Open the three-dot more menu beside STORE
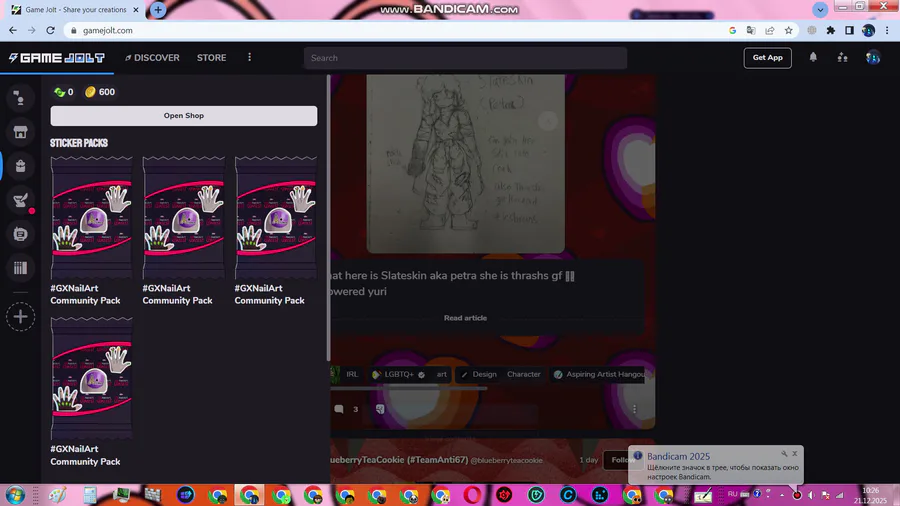The height and width of the screenshot is (506, 900). (x=249, y=57)
